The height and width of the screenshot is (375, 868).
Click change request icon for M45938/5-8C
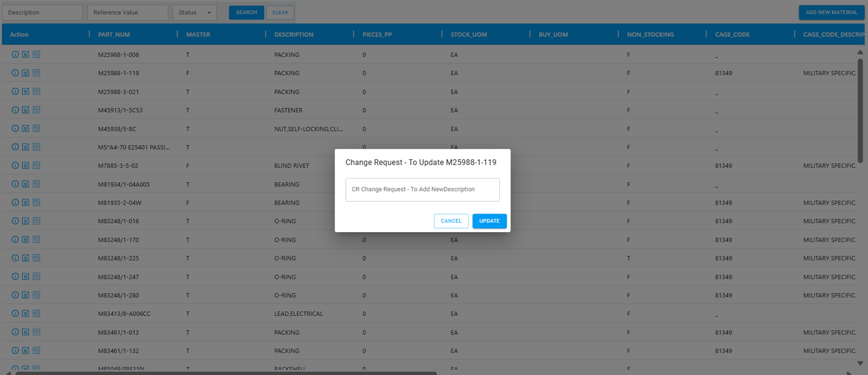tap(26, 129)
